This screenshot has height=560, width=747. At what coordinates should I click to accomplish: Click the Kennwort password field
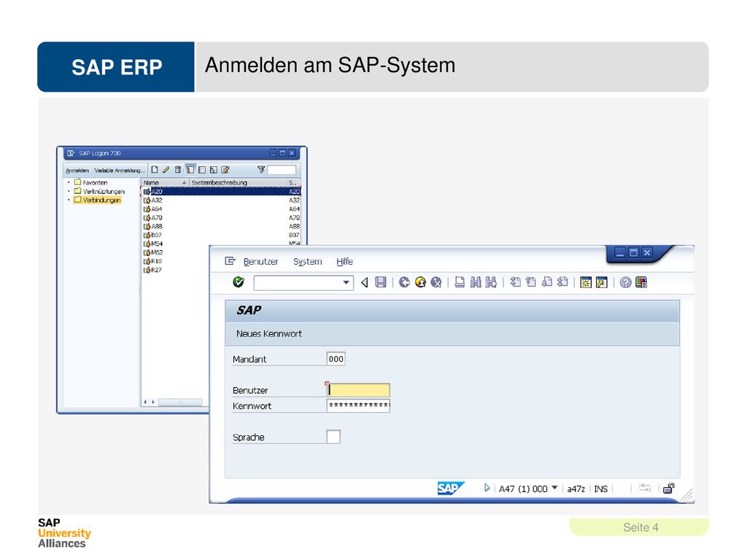[358, 405]
